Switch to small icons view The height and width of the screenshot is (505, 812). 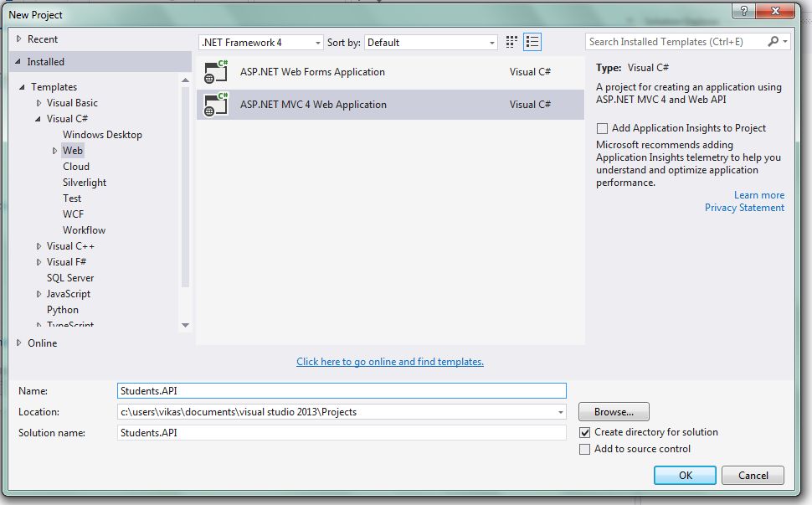(x=511, y=41)
